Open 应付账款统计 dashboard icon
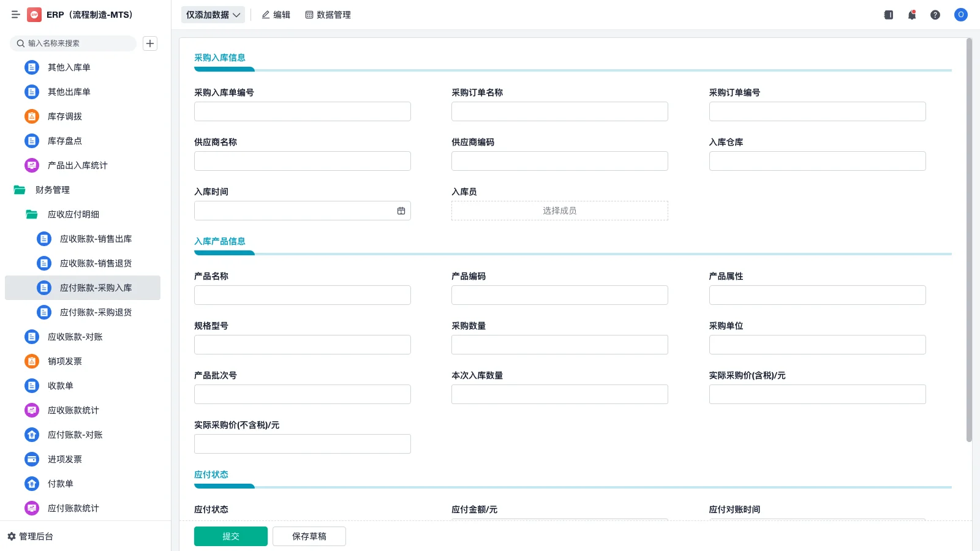 coord(32,508)
